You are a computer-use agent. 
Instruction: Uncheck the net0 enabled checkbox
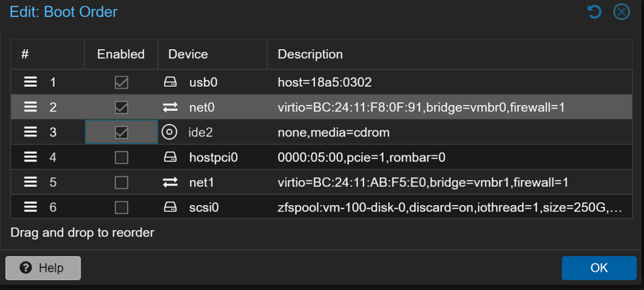[121, 108]
